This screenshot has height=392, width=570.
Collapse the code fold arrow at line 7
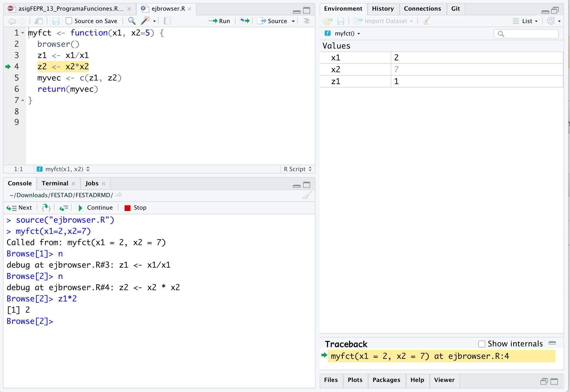23,100
